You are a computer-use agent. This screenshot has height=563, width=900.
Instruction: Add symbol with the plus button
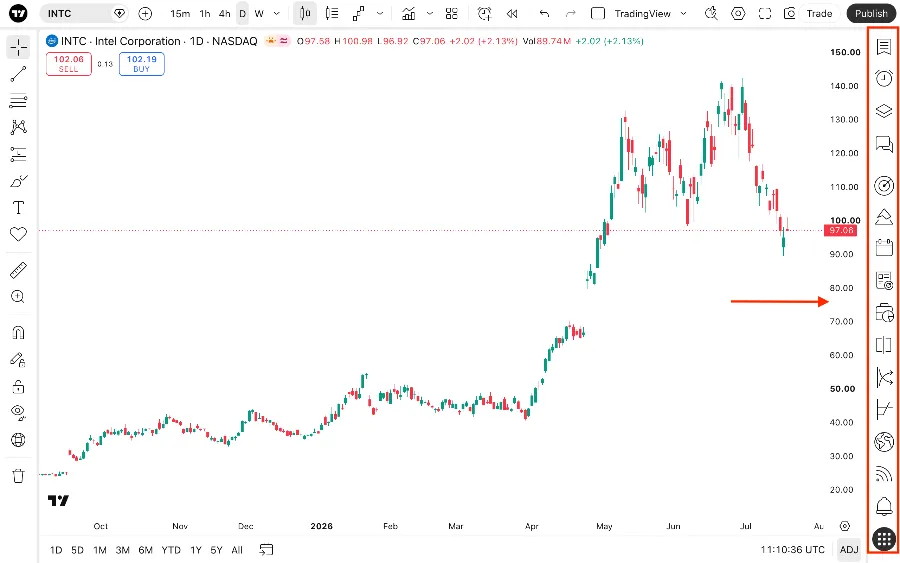coord(145,13)
